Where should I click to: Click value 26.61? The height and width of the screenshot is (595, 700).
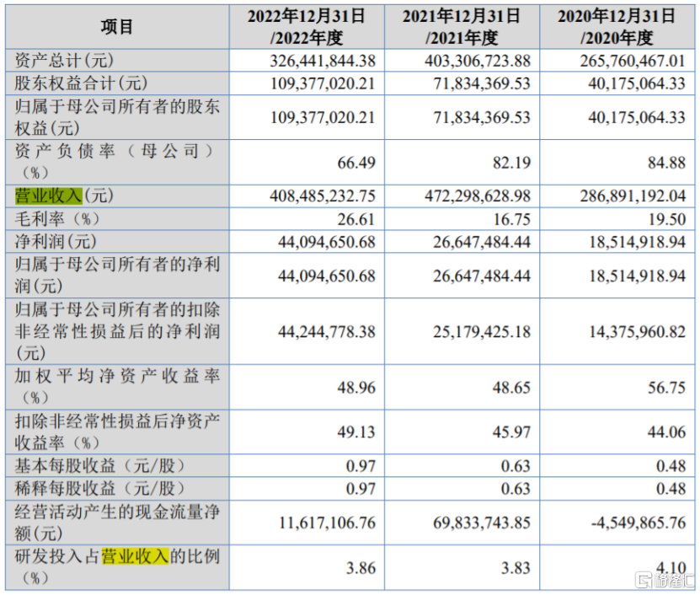click(356, 219)
